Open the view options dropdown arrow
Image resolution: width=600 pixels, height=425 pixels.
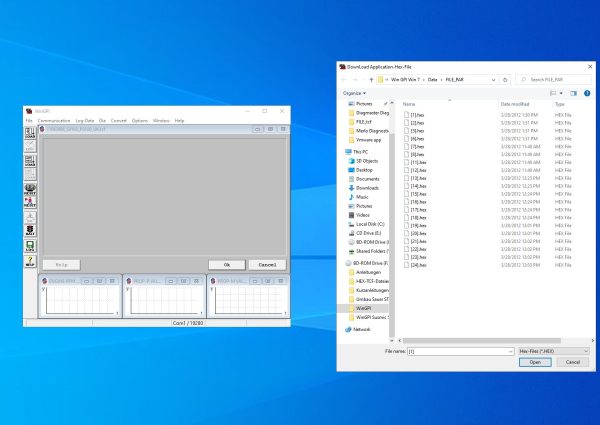(x=561, y=93)
